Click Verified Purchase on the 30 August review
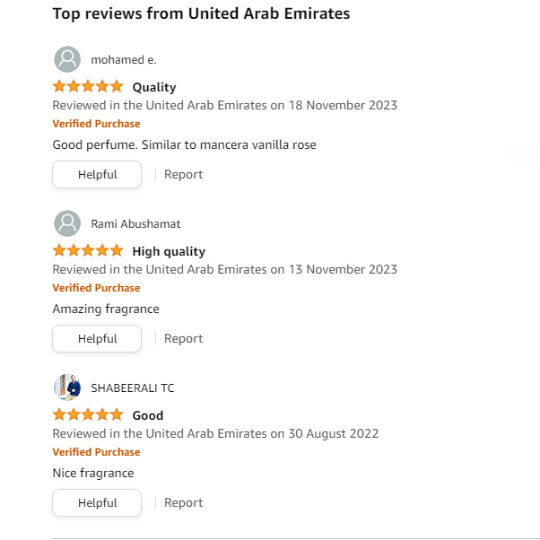The height and width of the screenshot is (540, 540). point(96,452)
